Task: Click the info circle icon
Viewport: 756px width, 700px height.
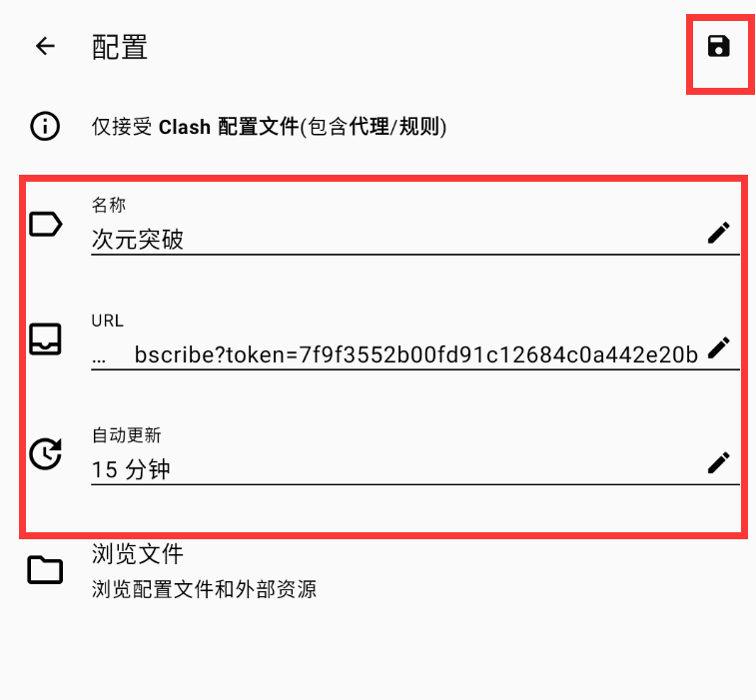Action: 45,126
